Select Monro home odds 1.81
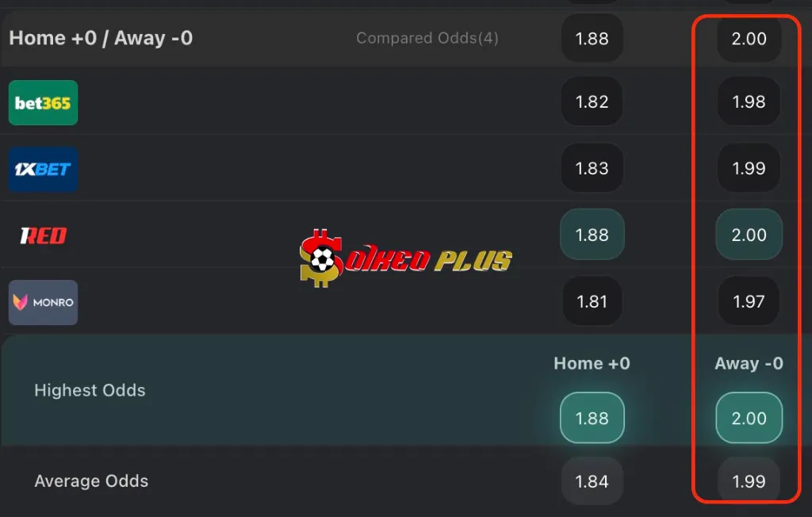This screenshot has width=812, height=517. pyautogui.click(x=592, y=302)
